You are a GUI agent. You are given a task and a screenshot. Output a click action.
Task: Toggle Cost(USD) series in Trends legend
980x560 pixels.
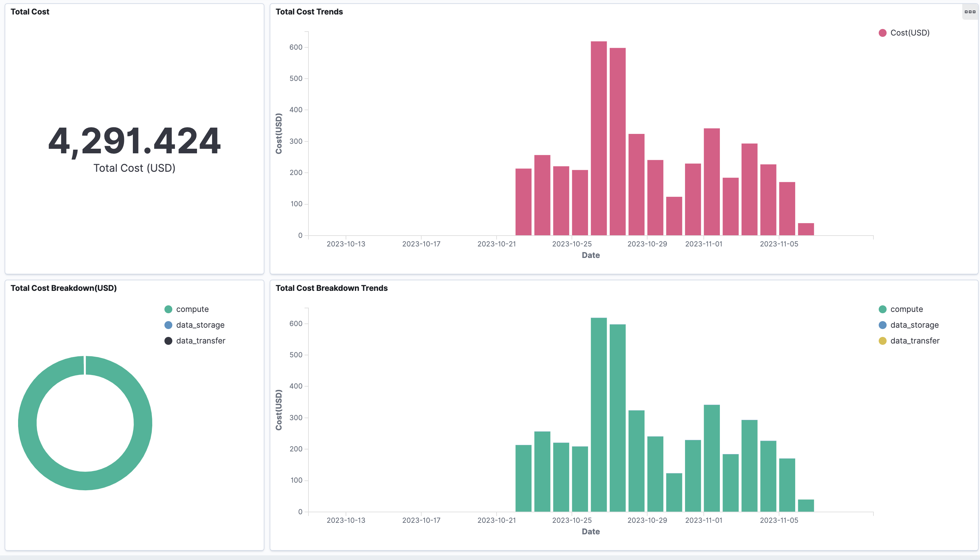(910, 33)
